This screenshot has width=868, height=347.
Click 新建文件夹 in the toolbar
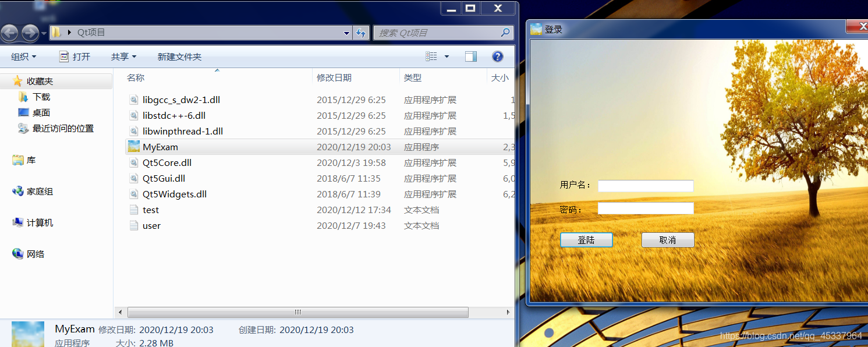tap(179, 56)
